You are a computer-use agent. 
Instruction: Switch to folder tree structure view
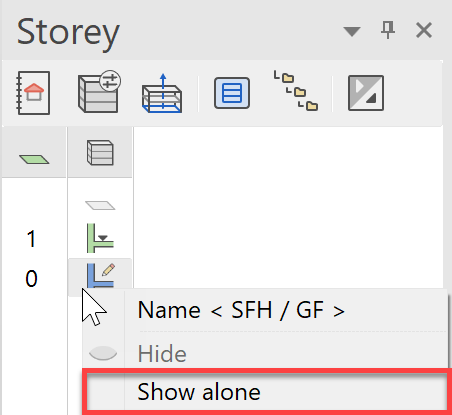point(296,90)
